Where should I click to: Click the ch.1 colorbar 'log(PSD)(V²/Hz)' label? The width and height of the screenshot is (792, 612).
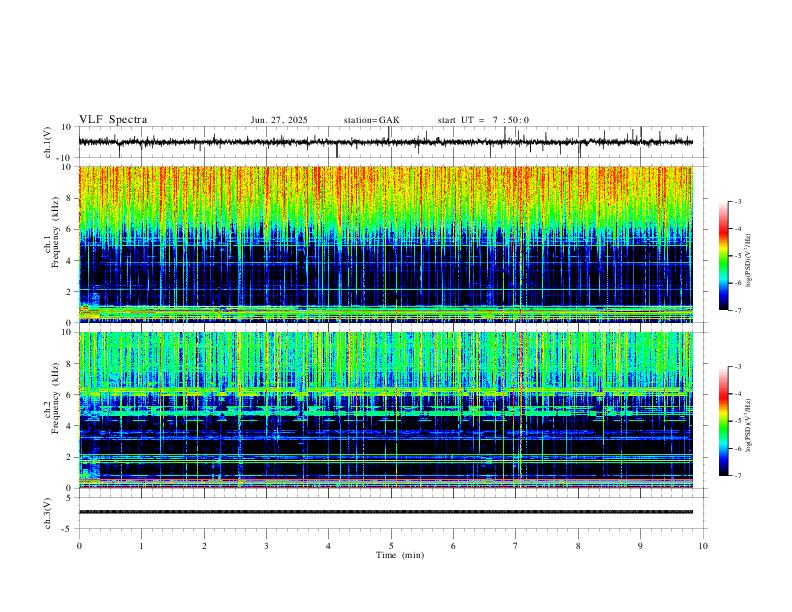pos(749,260)
